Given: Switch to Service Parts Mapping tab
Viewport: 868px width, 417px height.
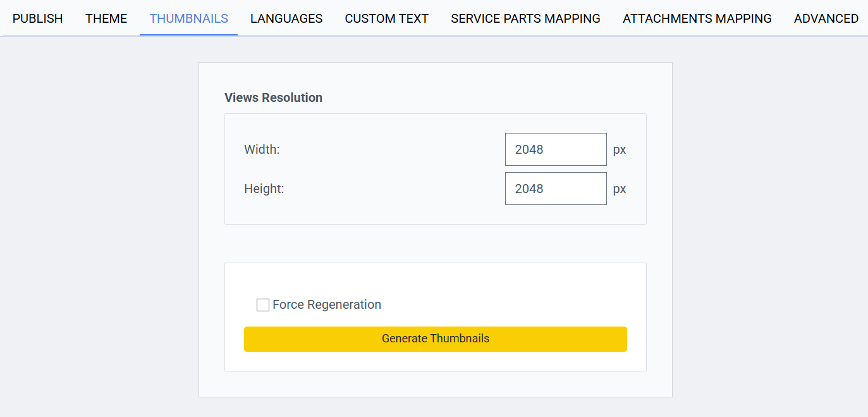Looking at the screenshot, I should click(525, 18).
